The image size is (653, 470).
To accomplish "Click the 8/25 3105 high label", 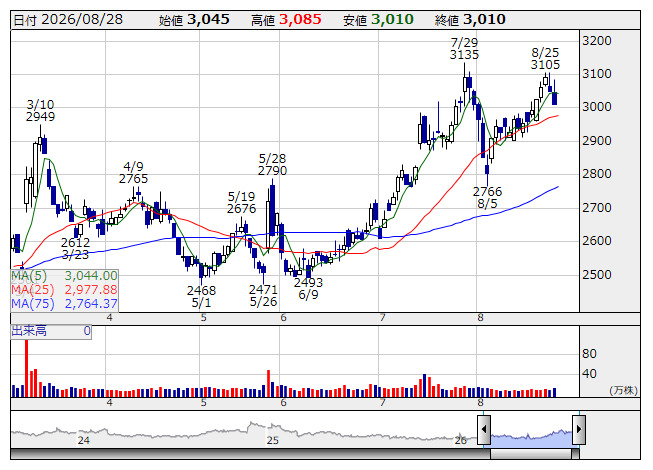I will click(x=545, y=59).
